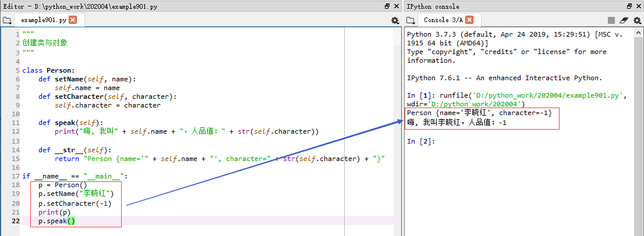Screen dimensions: 644x236
Task: Click the line def speak(self):
Action: [x=70, y=123]
